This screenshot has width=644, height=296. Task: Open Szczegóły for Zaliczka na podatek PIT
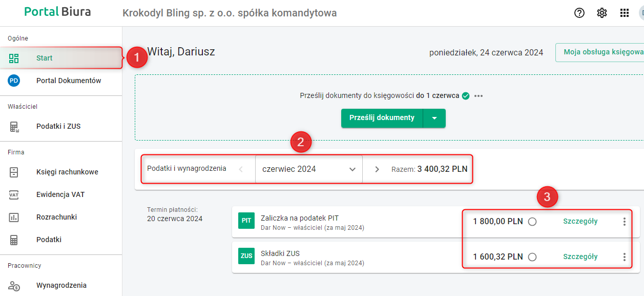[x=580, y=222]
